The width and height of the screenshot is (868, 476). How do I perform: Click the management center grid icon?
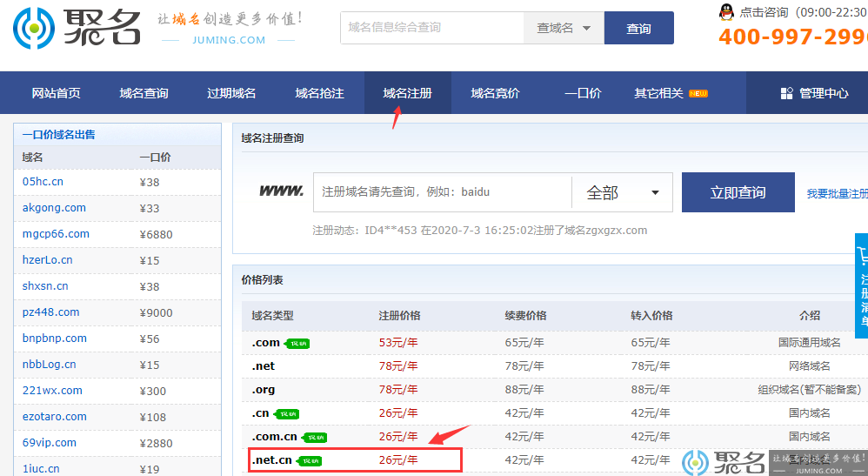786,93
